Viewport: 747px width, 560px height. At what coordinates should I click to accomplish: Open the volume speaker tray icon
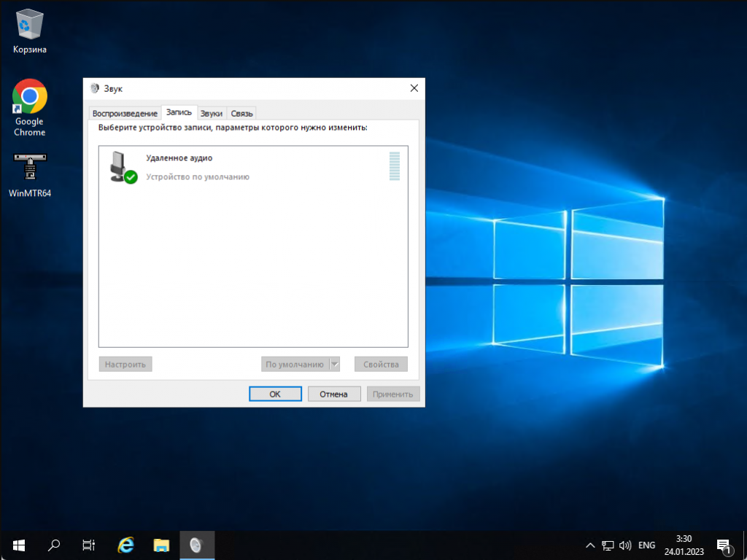(625, 545)
